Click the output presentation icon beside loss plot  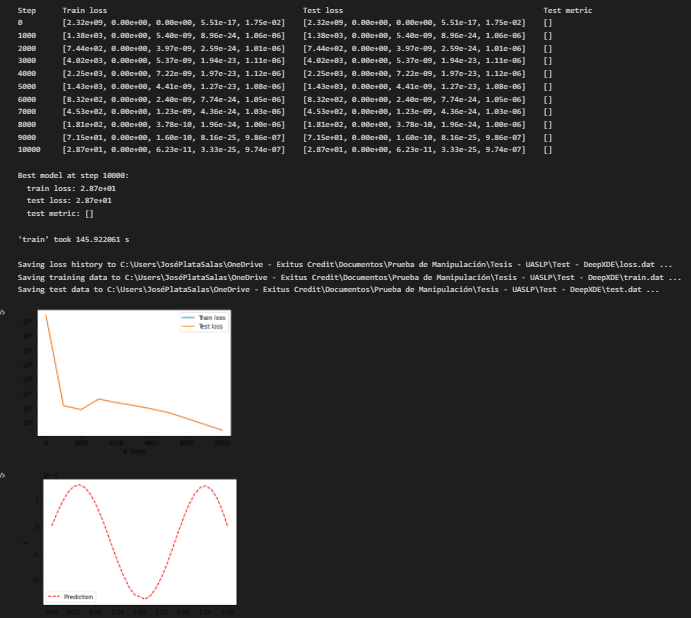(2, 313)
